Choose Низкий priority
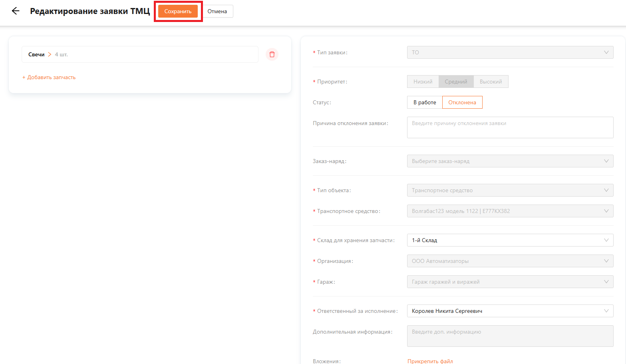The height and width of the screenshot is (364, 626). pos(423,82)
